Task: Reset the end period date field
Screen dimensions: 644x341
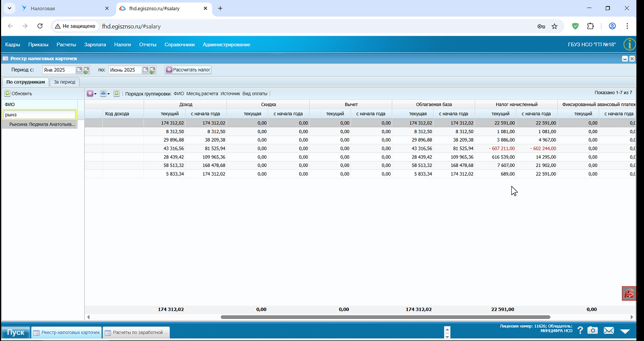Action: tap(153, 70)
